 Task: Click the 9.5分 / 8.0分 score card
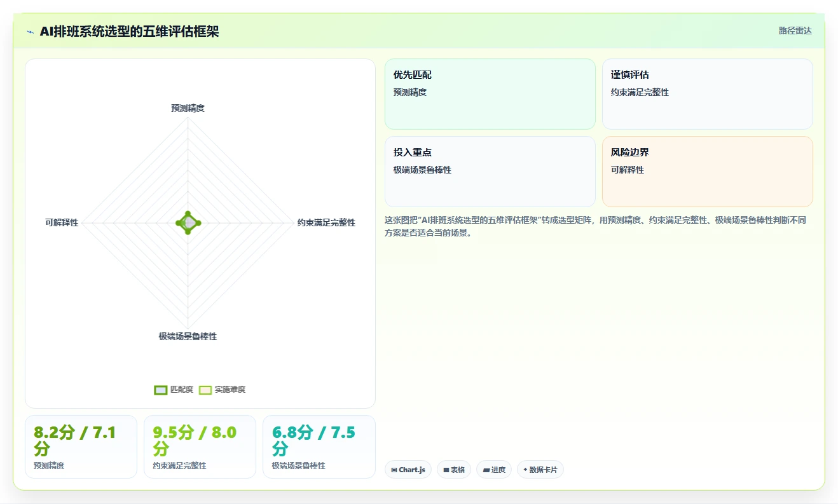[200, 447]
